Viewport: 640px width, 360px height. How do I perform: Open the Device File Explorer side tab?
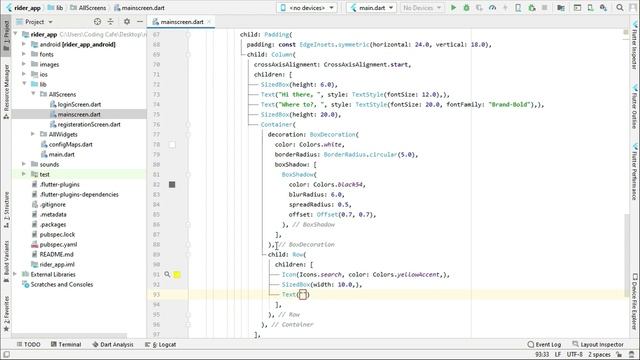tap(635, 302)
